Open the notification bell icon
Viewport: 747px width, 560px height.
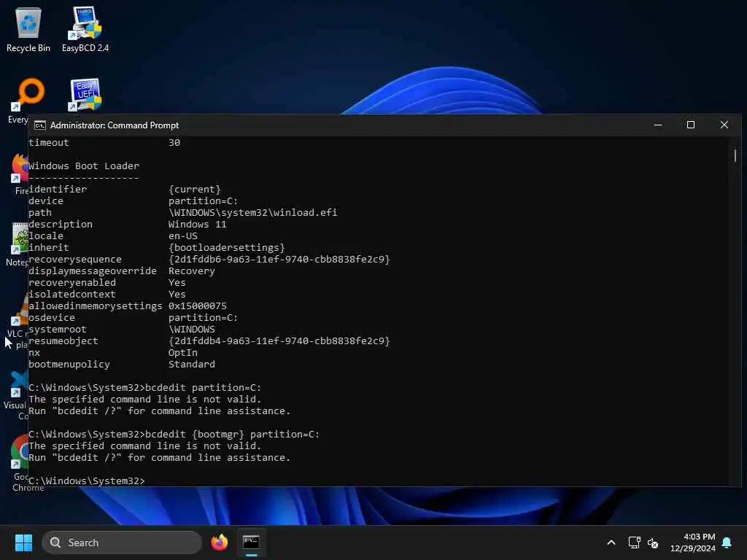[x=727, y=542]
